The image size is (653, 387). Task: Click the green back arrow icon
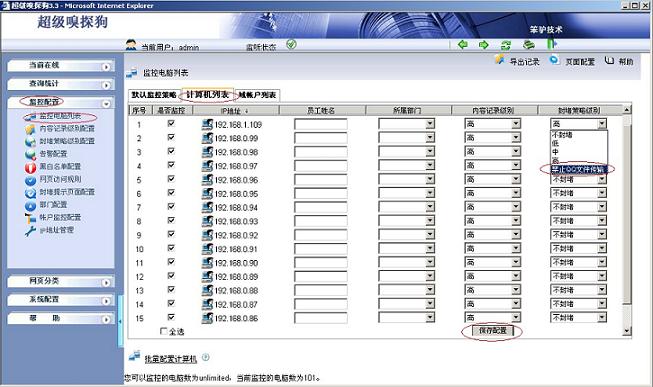[463, 44]
